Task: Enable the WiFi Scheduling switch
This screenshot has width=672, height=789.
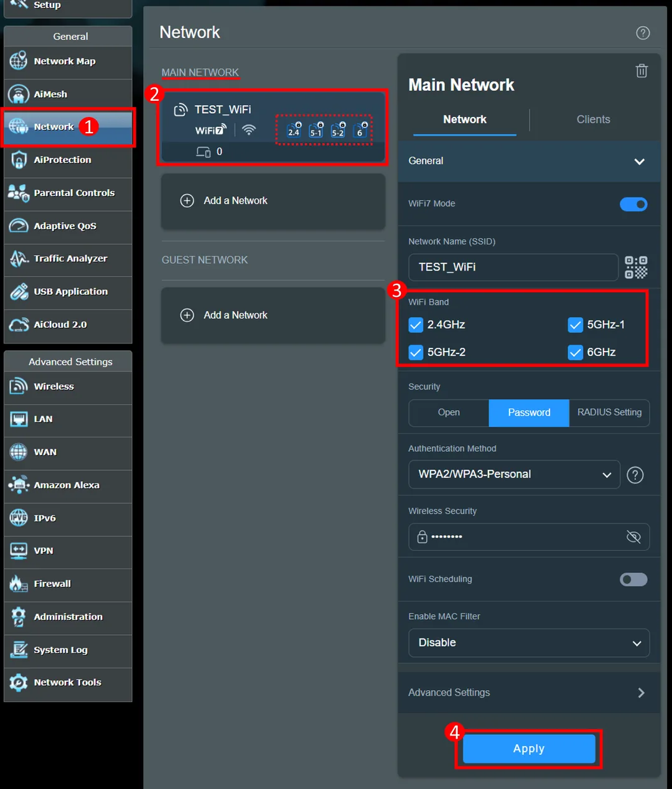Action: point(633,579)
